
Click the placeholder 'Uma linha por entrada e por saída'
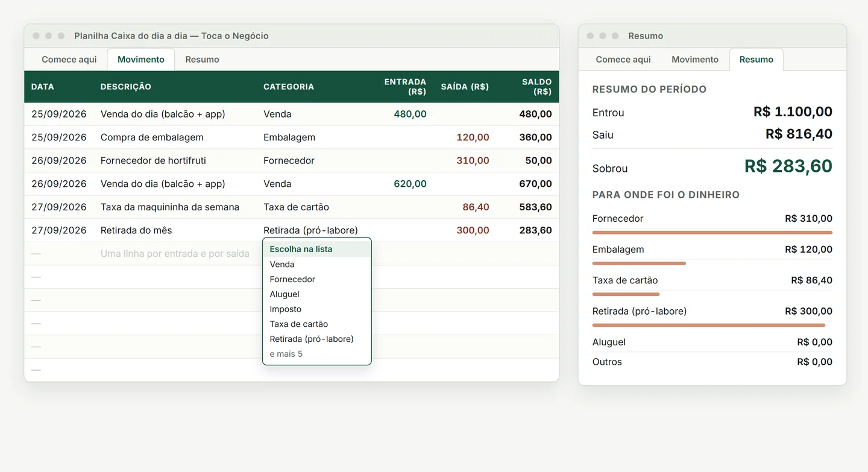pyautogui.click(x=175, y=254)
